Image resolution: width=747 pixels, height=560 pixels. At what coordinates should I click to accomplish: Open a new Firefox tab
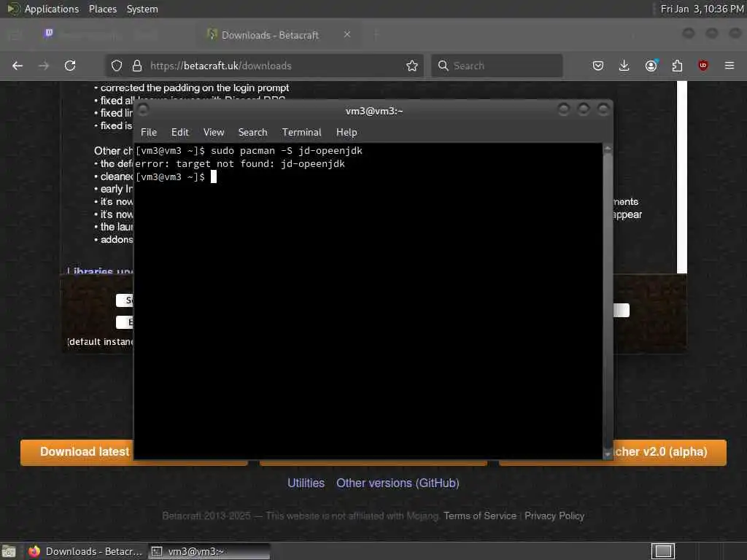pyautogui.click(x=376, y=34)
